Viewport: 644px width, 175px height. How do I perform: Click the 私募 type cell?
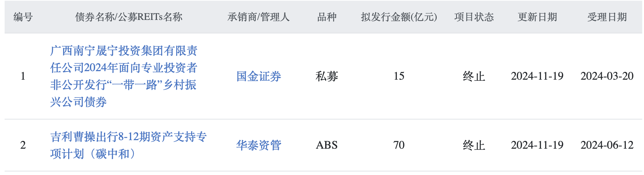click(327, 76)
